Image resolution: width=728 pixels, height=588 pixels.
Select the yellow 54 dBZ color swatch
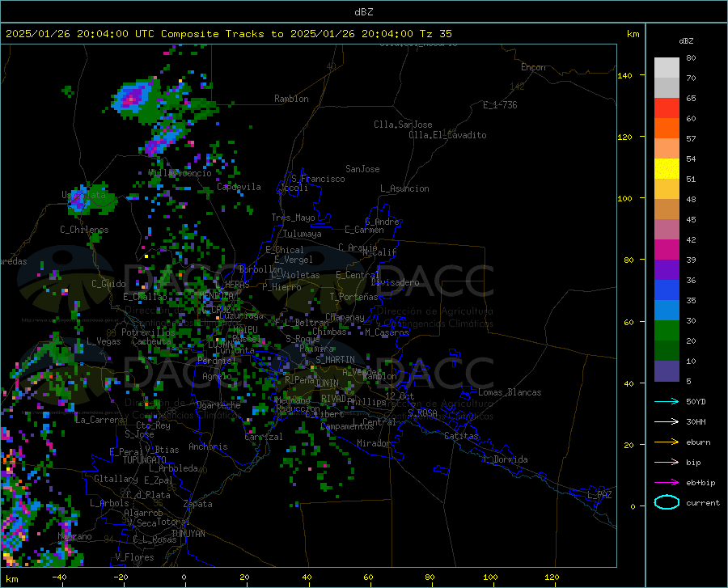667,169
